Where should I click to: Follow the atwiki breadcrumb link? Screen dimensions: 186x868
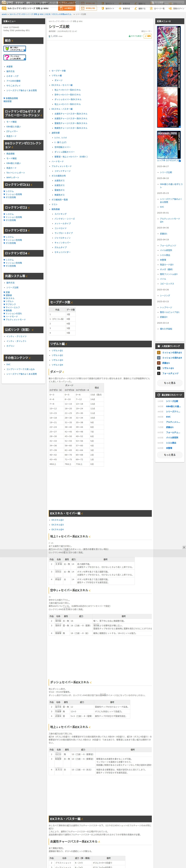[4, 14]
